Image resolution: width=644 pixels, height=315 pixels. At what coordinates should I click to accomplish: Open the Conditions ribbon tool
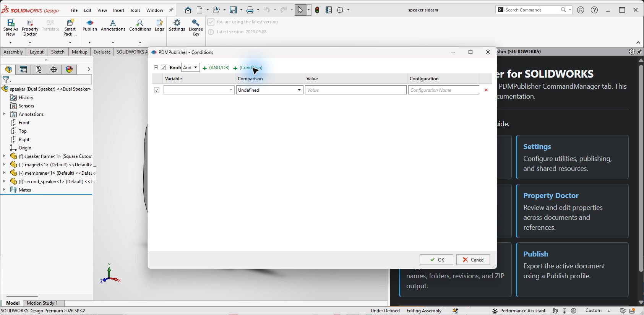pyautogui.click(x=140, y=26)
